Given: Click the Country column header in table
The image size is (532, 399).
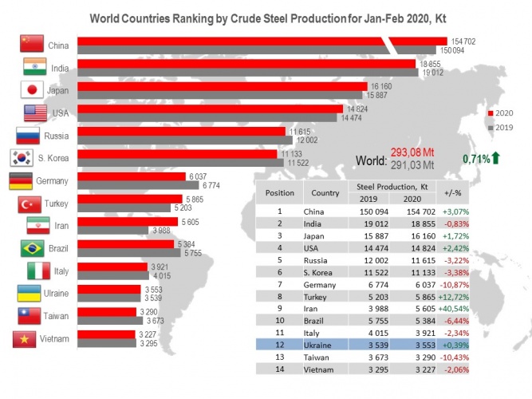Looking at the screenshot, I should click(325, 192).
